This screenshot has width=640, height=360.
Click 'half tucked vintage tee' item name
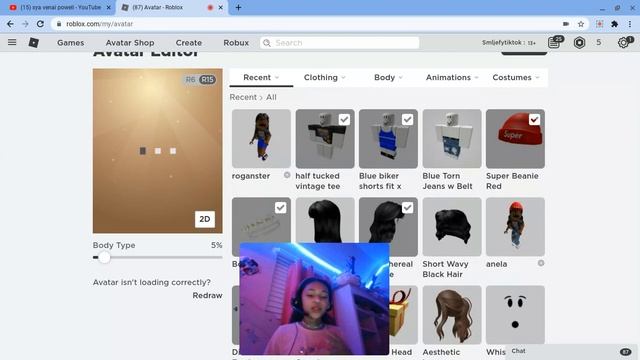pos(318,181)
